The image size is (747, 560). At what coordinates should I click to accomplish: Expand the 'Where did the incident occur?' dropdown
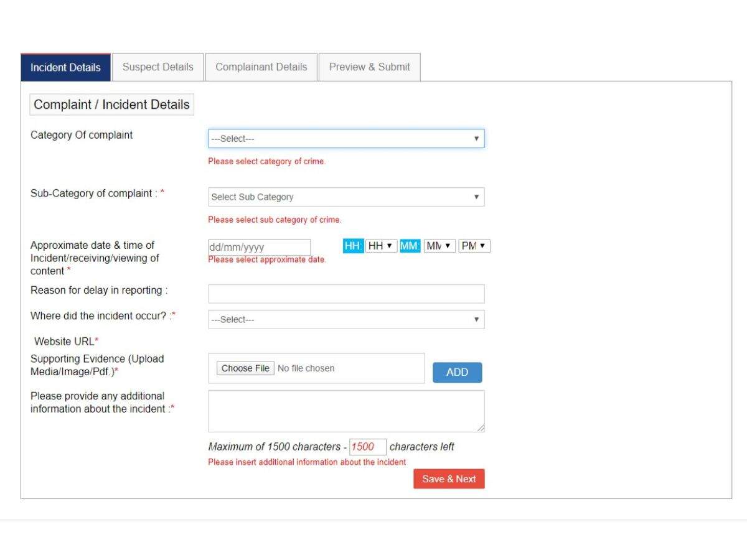(345, 319)
